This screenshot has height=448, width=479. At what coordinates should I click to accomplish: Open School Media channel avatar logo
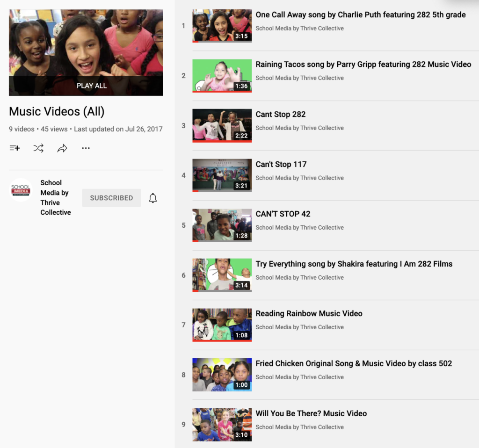(x=21, y=190)
